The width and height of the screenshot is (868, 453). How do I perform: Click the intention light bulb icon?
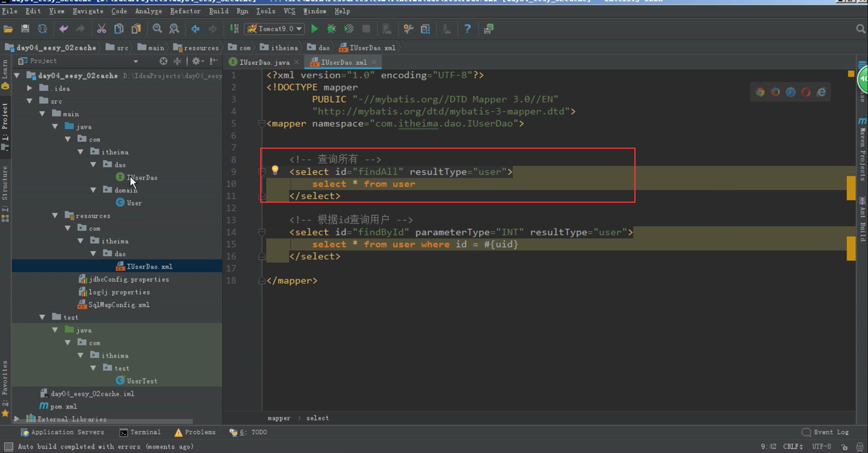pyautogui.click(x=275, y=170)
